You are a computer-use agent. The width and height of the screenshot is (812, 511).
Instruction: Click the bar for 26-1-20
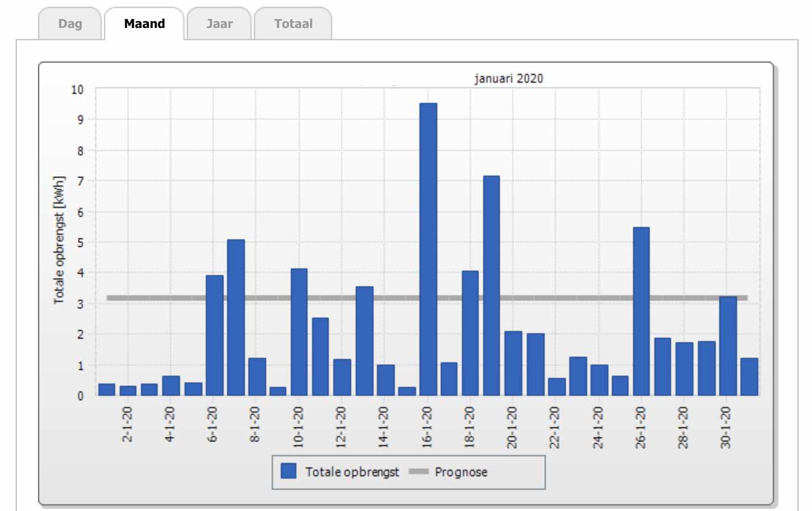[641, 311]
